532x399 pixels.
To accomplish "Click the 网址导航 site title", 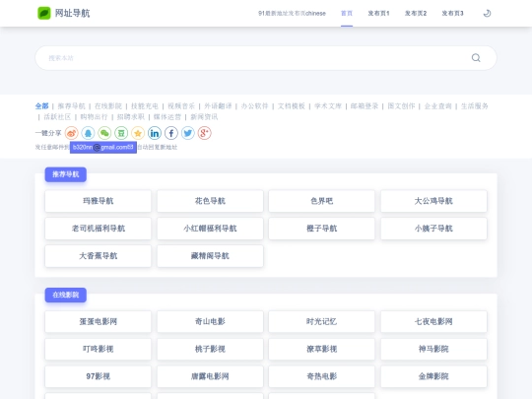I will pyautogui.click(x=72, y=13).
